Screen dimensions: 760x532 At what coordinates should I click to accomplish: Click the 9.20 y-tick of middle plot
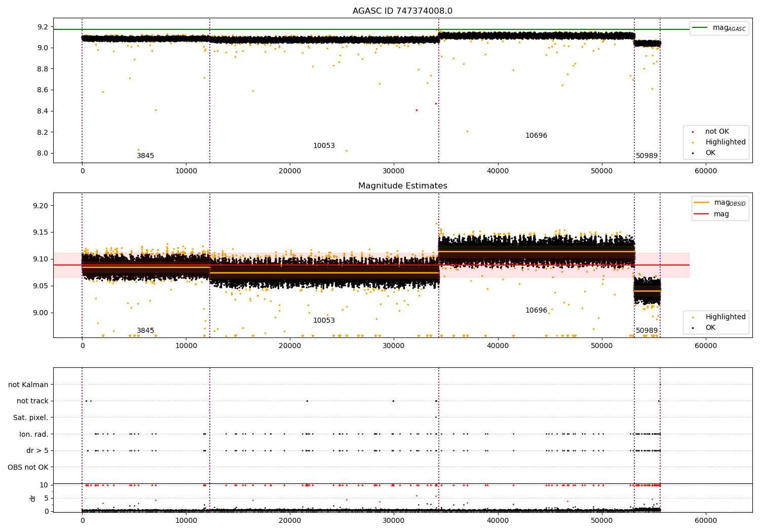click(41, 206)
